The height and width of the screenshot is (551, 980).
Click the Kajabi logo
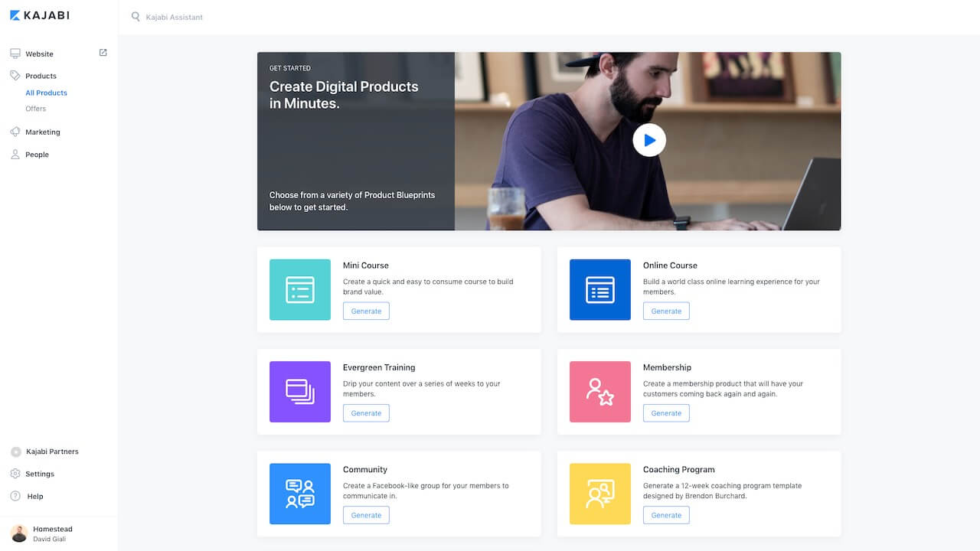click(39, 15)
